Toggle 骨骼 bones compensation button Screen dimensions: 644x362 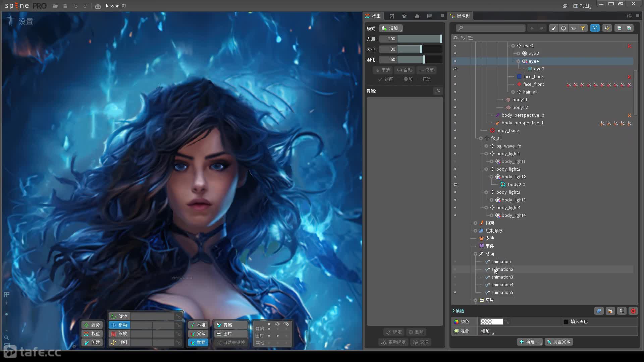tap(231, 325)
